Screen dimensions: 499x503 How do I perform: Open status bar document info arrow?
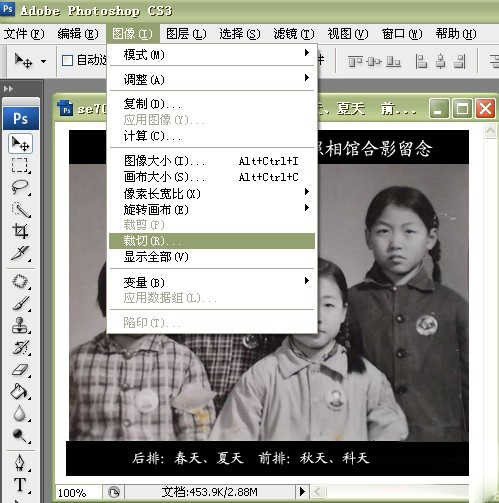302,491
